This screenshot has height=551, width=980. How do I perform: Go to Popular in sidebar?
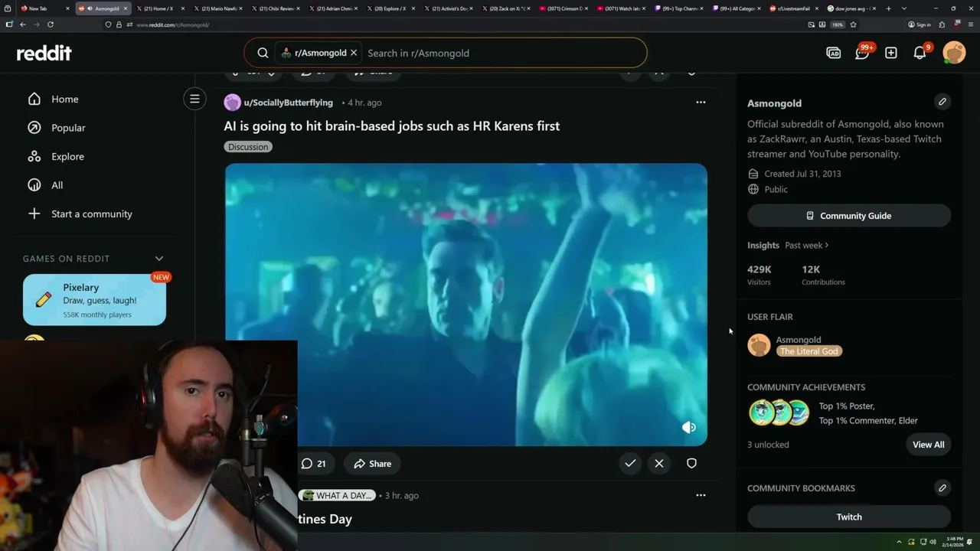(68, 128)
